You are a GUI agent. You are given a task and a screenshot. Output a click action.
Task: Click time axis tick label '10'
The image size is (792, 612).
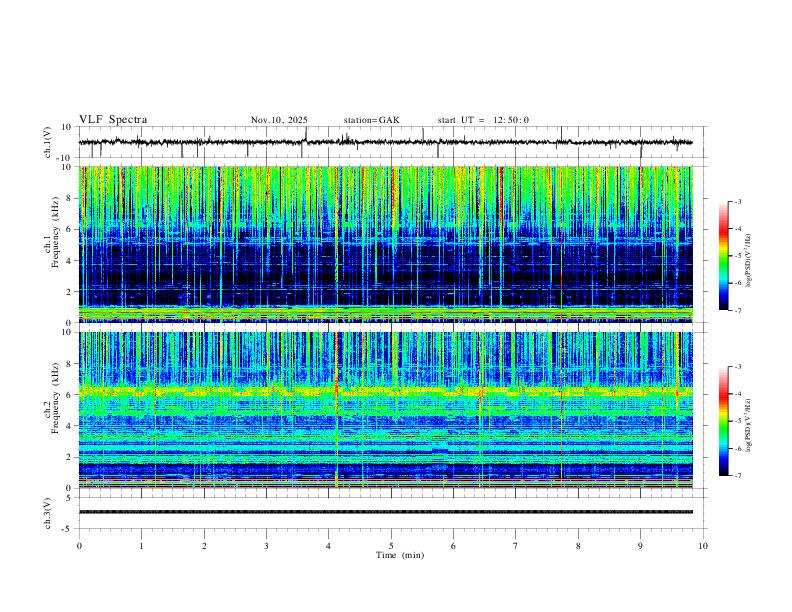click(x=703, y=546)
